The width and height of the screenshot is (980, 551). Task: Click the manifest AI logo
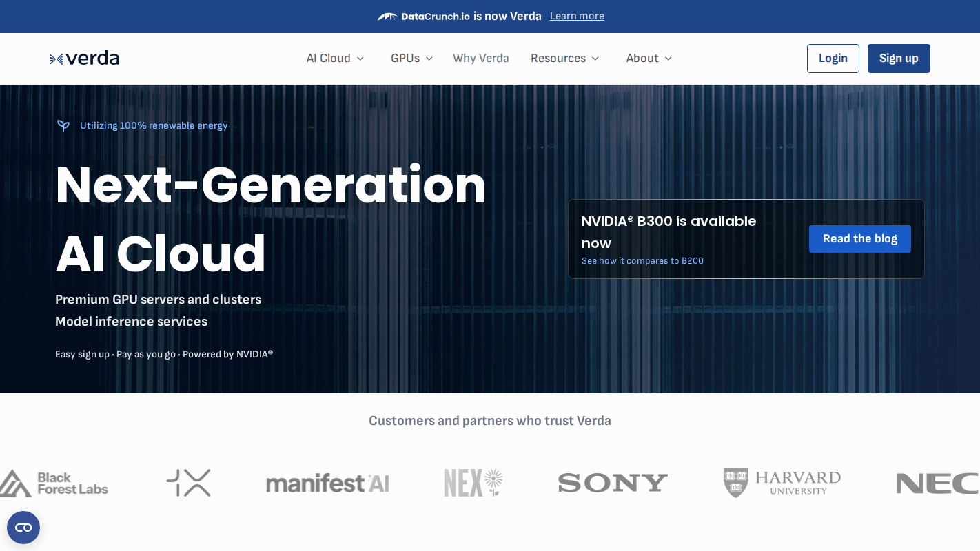point(327,484)
